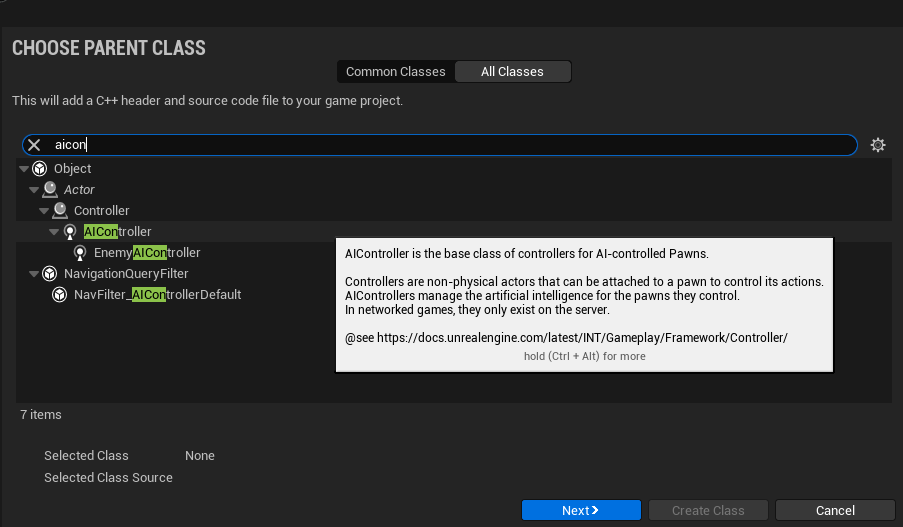The image size is (903, 527).
Task: Click the Actor class icon
Action: pos(50,189)
